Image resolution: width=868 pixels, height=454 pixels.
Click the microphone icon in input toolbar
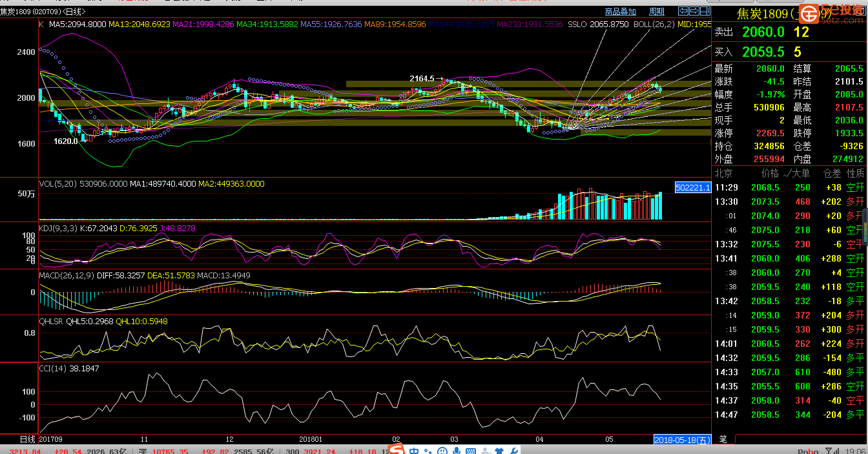457,451
